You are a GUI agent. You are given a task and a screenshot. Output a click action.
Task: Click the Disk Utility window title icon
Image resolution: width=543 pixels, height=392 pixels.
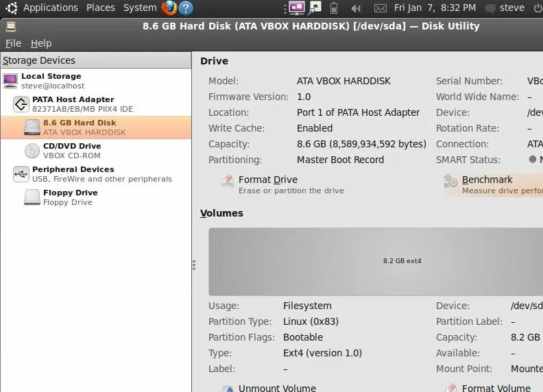click(11, 26)
